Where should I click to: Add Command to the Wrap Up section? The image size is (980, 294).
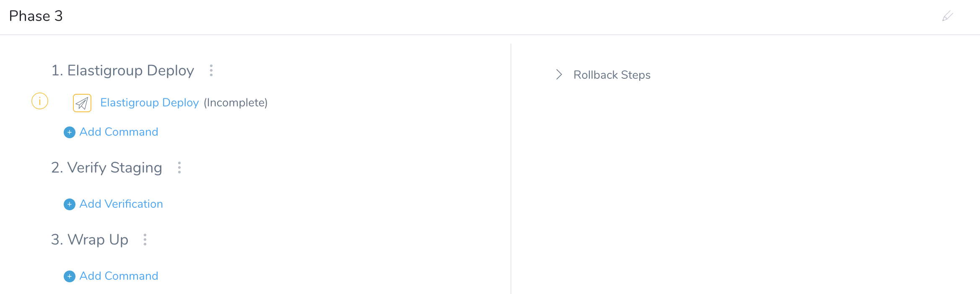119,276
